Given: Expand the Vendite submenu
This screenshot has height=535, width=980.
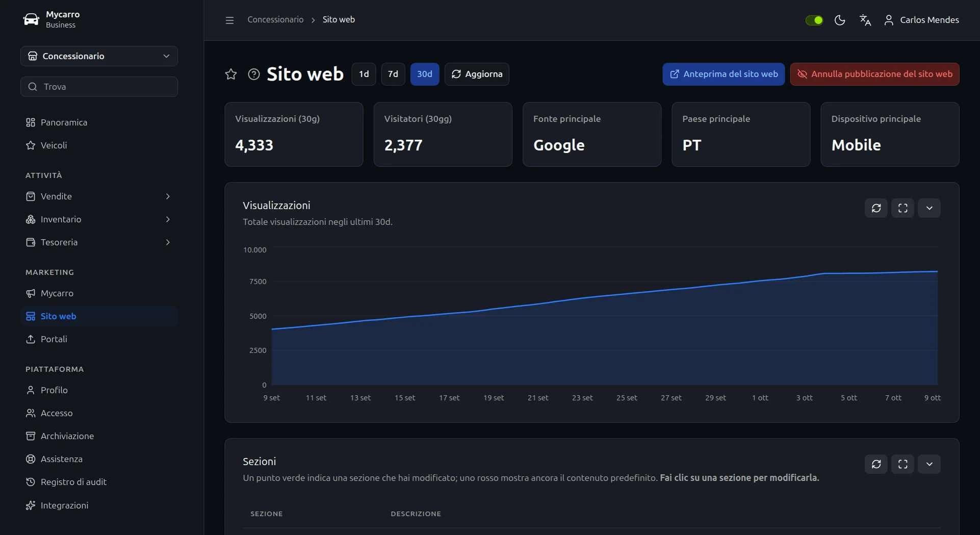Looking at the screenshot, I should pyautogui.click(x=168, y=196).
